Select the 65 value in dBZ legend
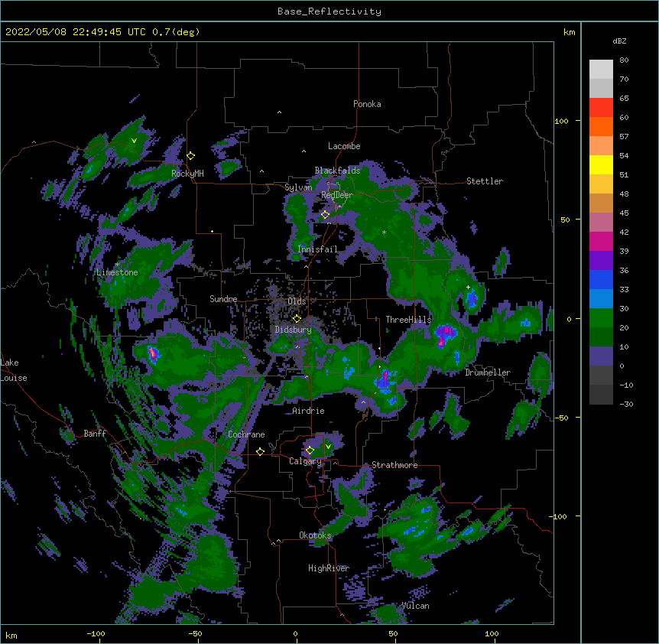659x644 pixels. click(624, 99)
